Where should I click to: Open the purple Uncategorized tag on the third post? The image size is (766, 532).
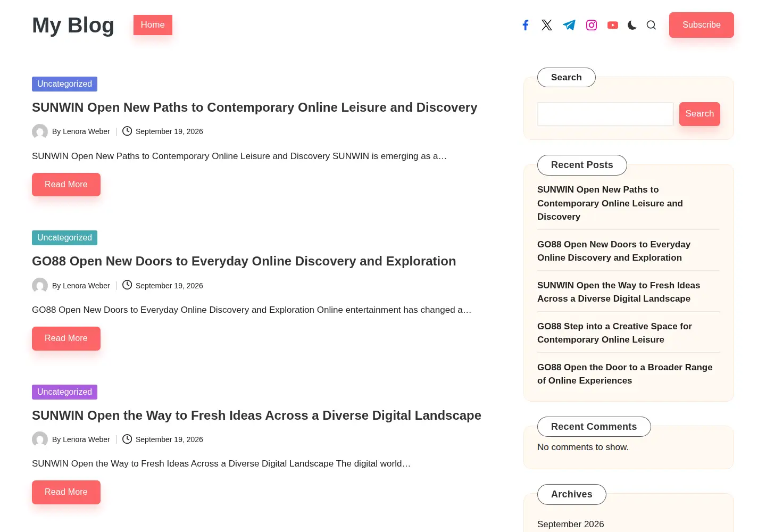(x=64, y=392)
